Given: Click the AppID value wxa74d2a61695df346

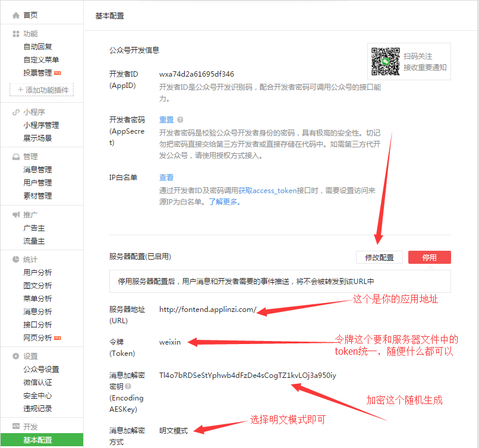Looking at the screenshot, I should point(197,74).
